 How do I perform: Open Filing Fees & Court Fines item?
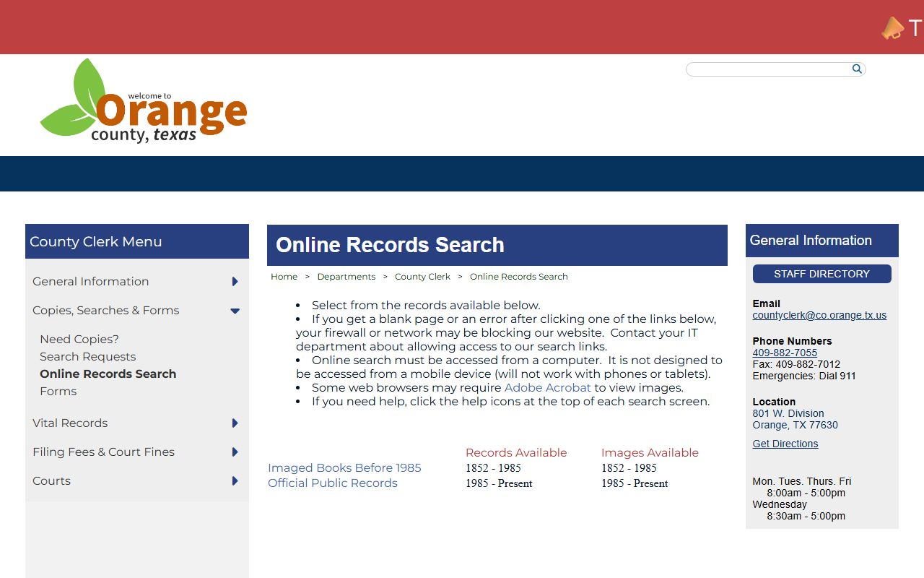(x=104, y=452)
